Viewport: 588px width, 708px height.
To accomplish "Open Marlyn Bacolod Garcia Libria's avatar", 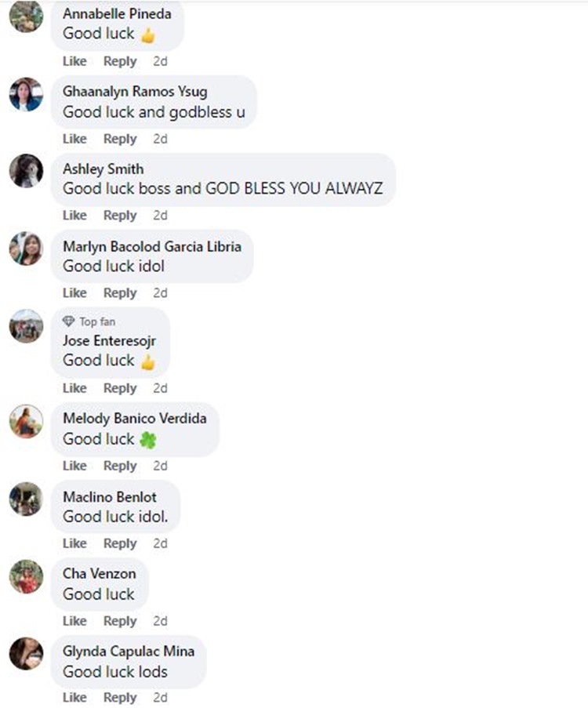I will pyautogui.click(x=26, y=249).
